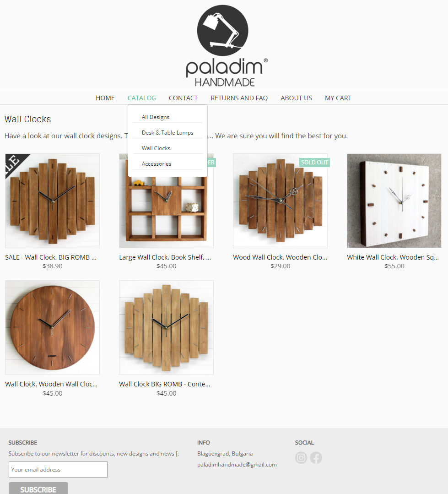
Task: Click the Your email address field
Action: tap(58, 469)
